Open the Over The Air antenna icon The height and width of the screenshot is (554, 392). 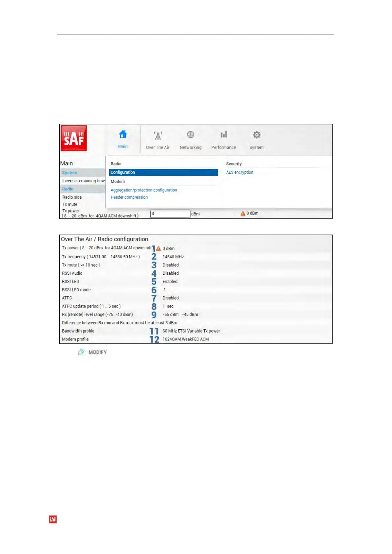click(158, 135)
